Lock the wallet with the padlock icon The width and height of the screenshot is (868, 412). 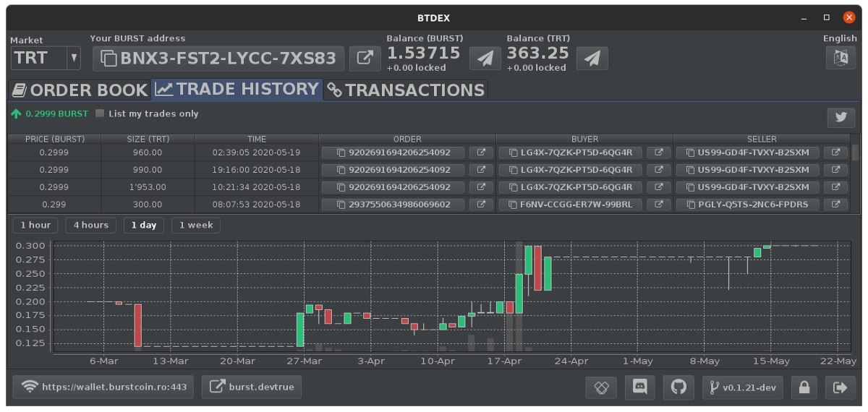click(x=804, y=387)
